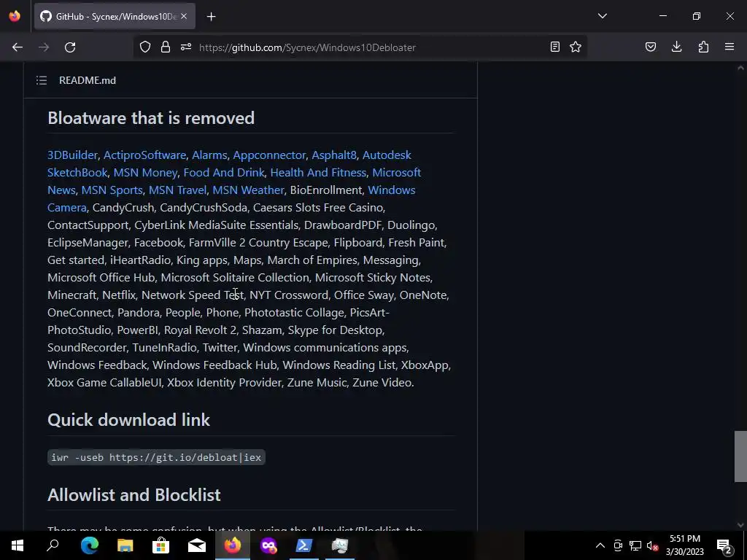Follow the MSN Travel link
Screen dimensions: 747x560
tap(178, 190)
